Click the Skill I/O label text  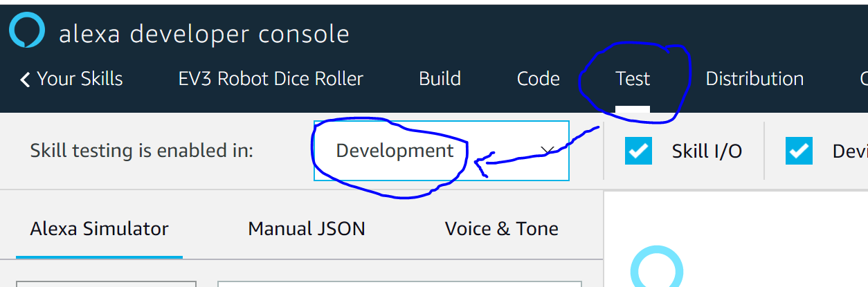(x=707, y=151)
